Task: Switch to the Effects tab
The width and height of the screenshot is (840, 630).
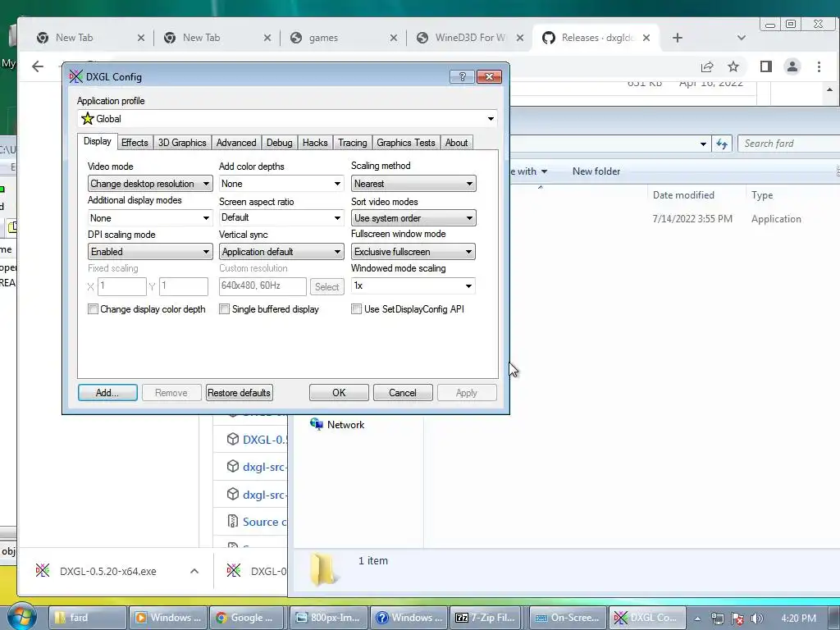Action: (135, 143)
